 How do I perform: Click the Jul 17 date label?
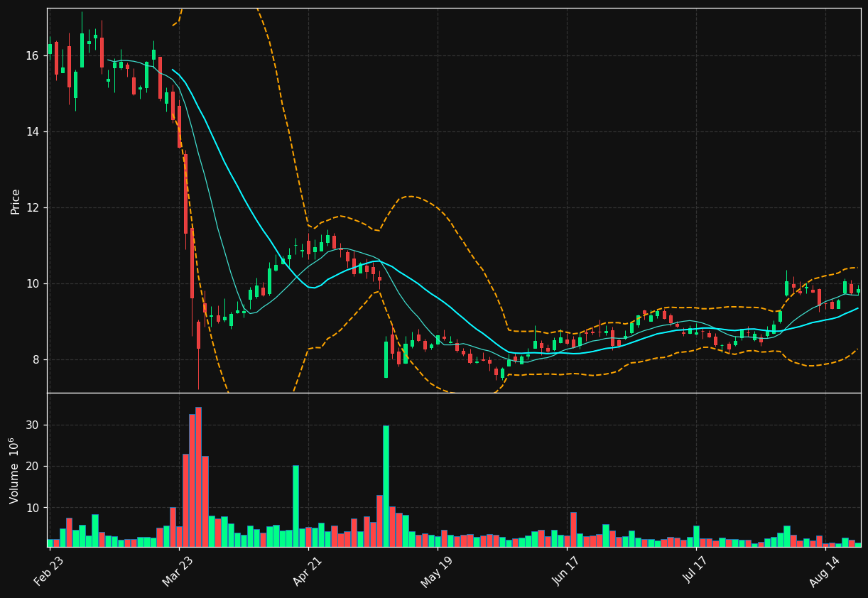coord(697,570)
